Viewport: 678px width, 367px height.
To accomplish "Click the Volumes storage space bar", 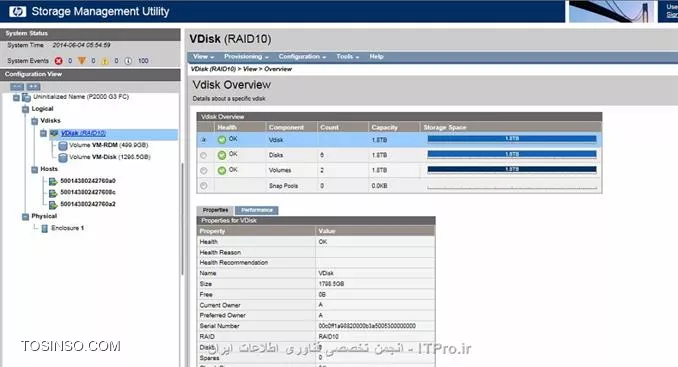I will 512,170.
